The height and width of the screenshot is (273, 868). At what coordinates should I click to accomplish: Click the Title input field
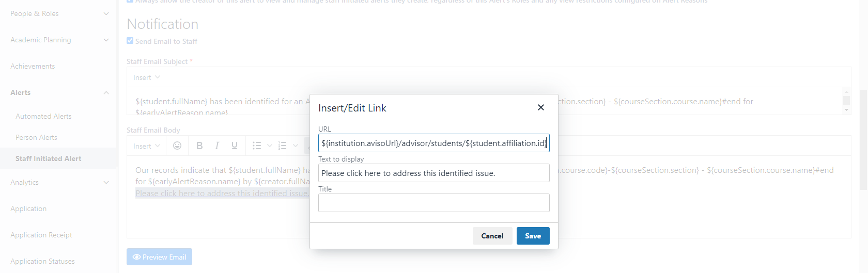pyautogui.click(x=433, y=203)
